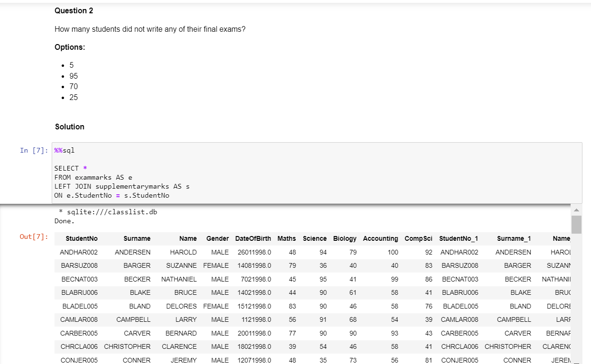Viewport: 591px width, 364px height.
Task: Click date of birth 7021998.0
Action: tap(257, 279)
